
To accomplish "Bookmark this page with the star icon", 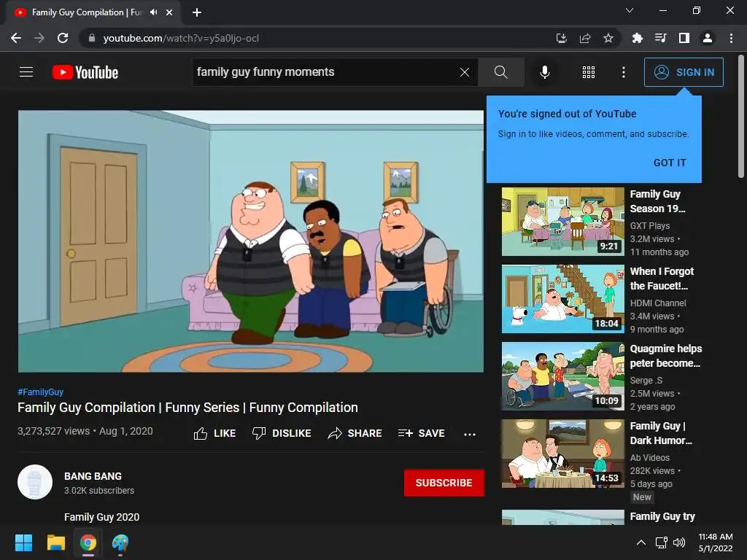I will (608, 38).
